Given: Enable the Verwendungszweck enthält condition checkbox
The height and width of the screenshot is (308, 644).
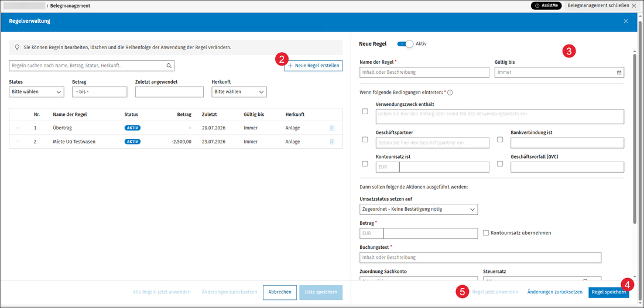Looking at the screenshot, I should tap(365, 111).
